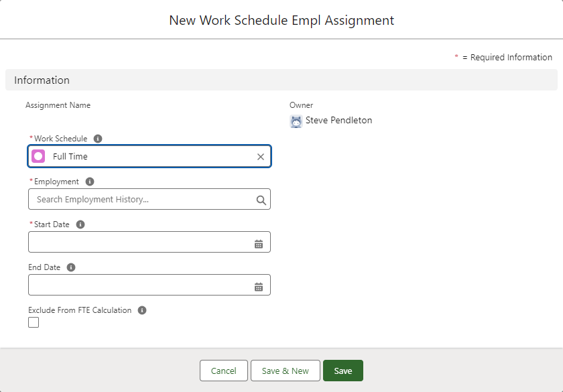
Task: Open the End Date info tooltip icon
Action: (71, 267)
